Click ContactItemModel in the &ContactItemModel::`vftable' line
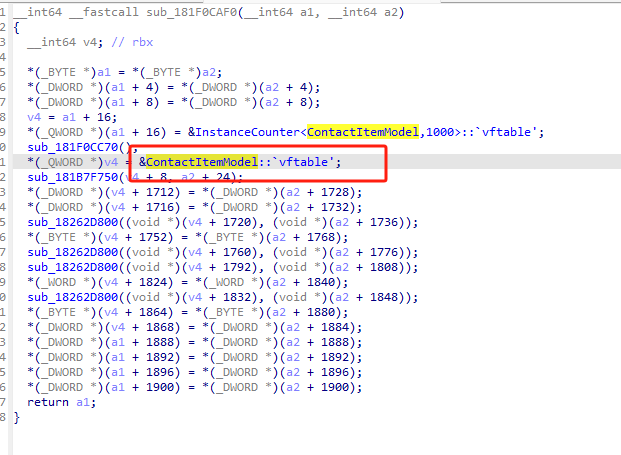This screenshot has height=455, width=621. coord(202,162)
